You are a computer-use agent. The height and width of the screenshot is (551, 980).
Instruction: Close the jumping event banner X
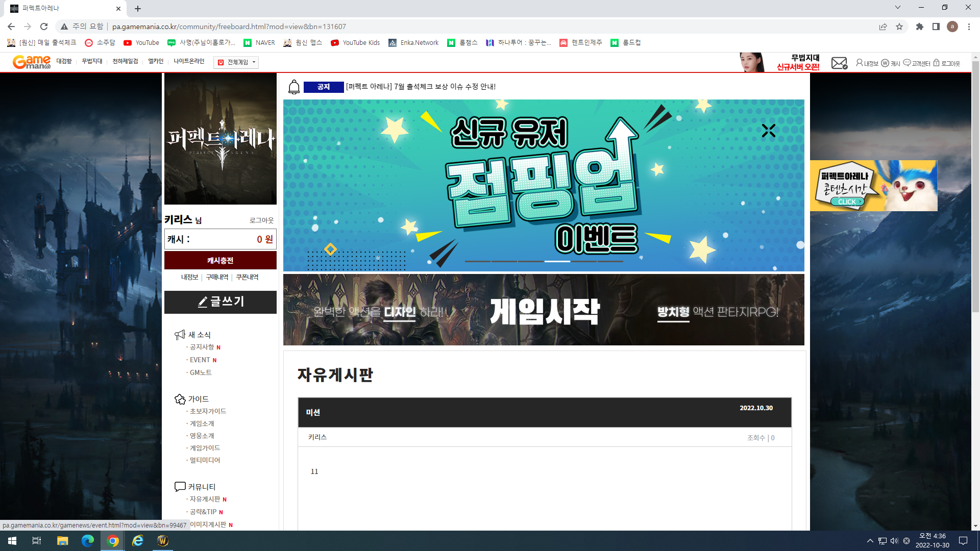point(769,131)
